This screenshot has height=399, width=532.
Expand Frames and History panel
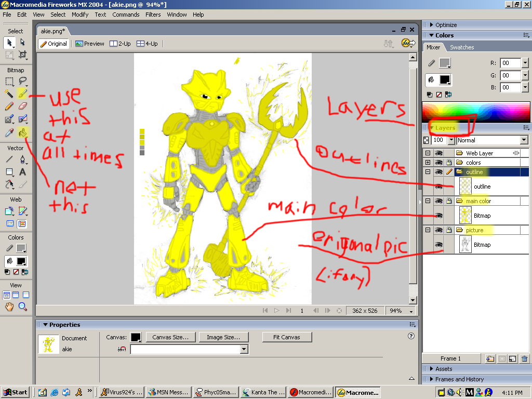tap(432, 379)
